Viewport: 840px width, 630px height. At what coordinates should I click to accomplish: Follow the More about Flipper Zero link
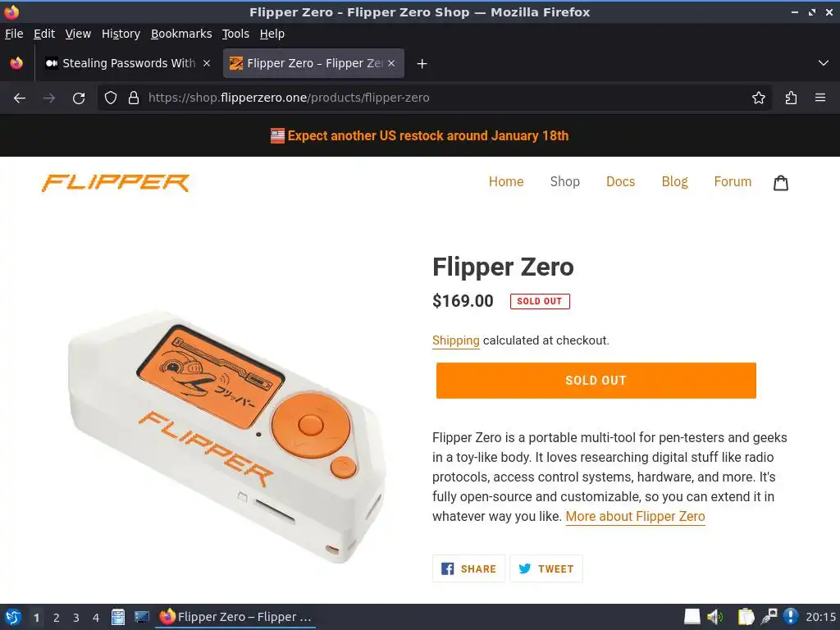pos(635,517)
